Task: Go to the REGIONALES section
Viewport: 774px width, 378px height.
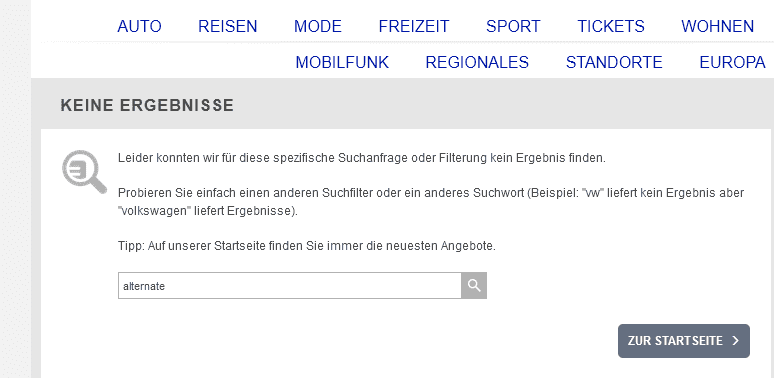Action: click(477, 63)
